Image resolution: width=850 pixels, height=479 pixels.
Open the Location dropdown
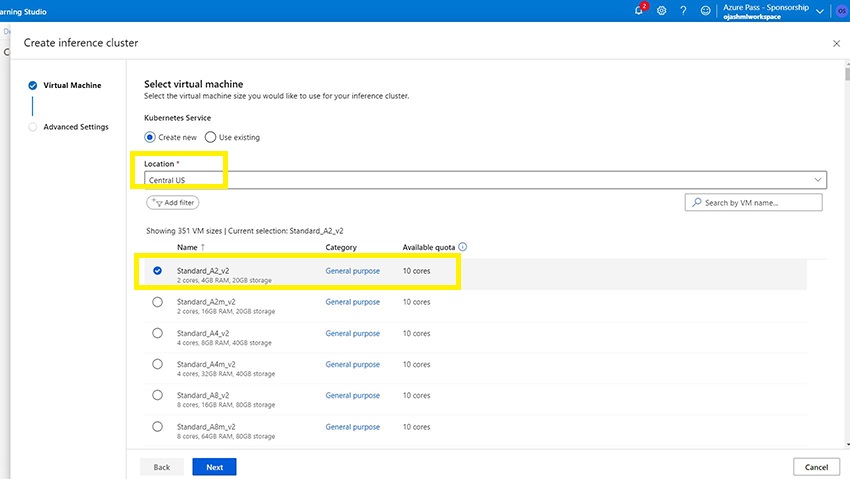pyautogui.click(x=485, y=180)
